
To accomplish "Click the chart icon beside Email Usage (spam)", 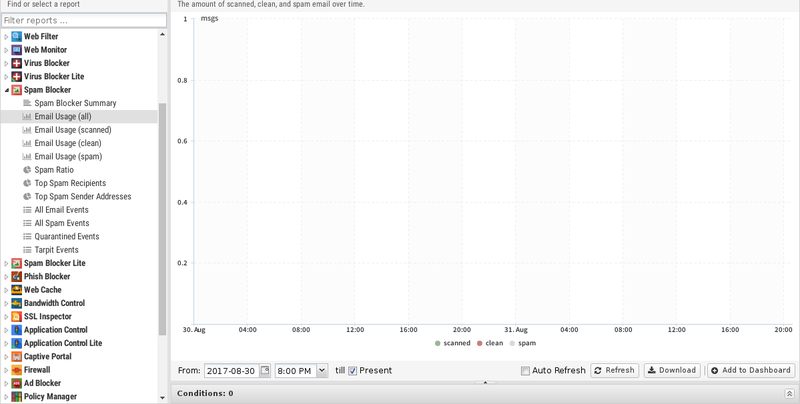I will (27, 156).
